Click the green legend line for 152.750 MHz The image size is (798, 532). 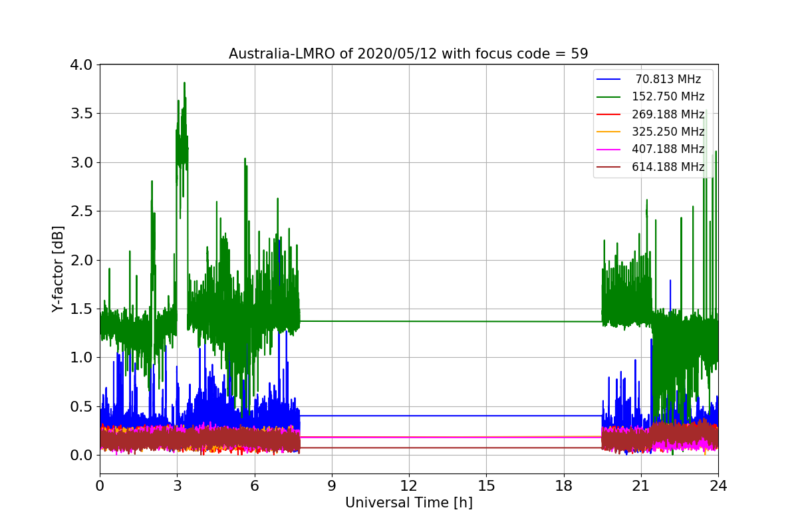click(x=608, y=97)
